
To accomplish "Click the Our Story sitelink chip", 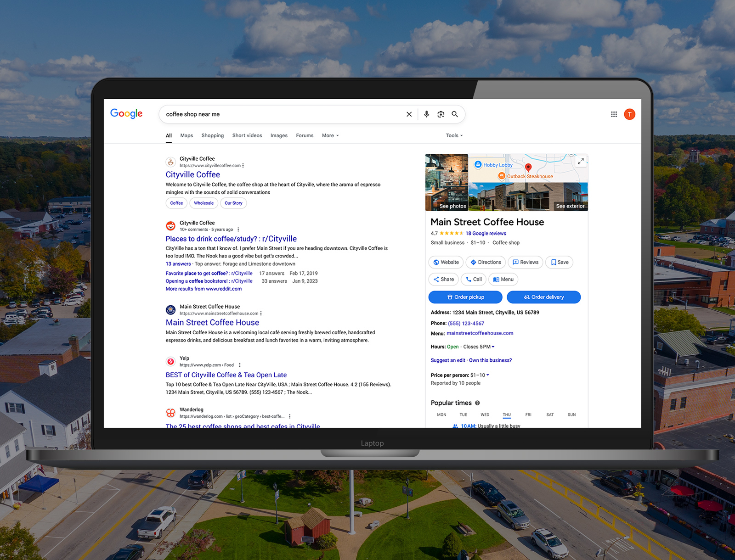I will 233,203.
